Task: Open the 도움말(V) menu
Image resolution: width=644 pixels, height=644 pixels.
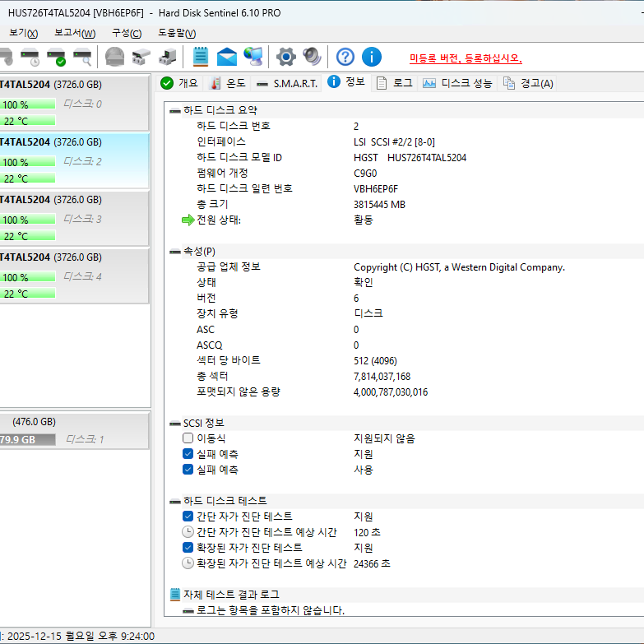Action: tap(177, 33)
